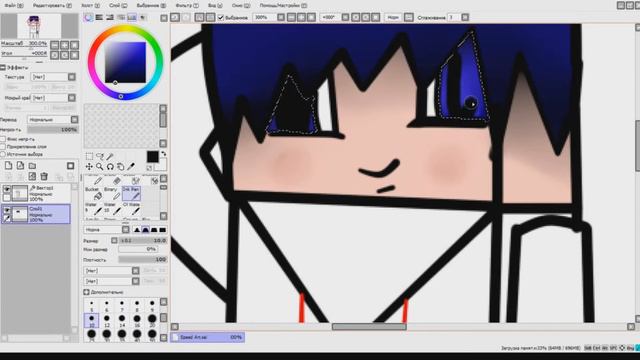Create a new raster layer
The height and width of the screenshot is (360, 640).
pos(9,166)
